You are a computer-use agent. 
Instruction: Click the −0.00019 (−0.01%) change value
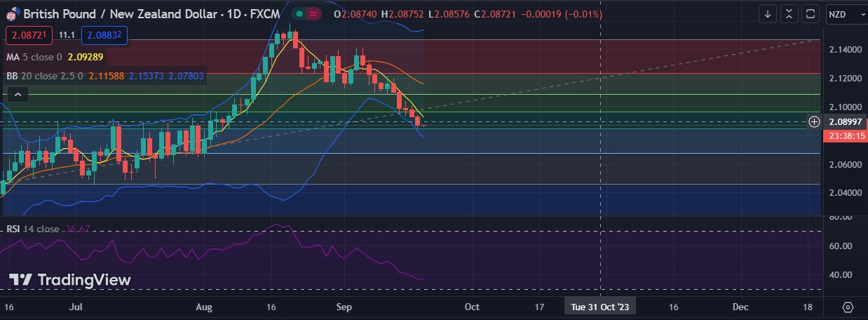[562, 14]
